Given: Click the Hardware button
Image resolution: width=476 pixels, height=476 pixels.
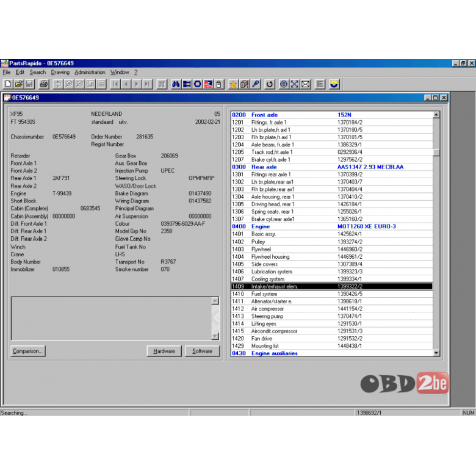Looking at the screenshot, I should (164, 351).
